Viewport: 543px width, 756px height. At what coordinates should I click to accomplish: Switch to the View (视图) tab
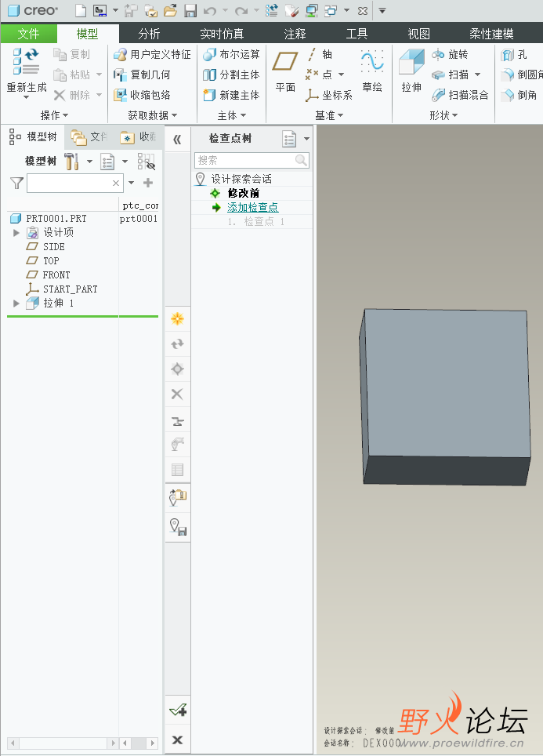tap(418, 34)
